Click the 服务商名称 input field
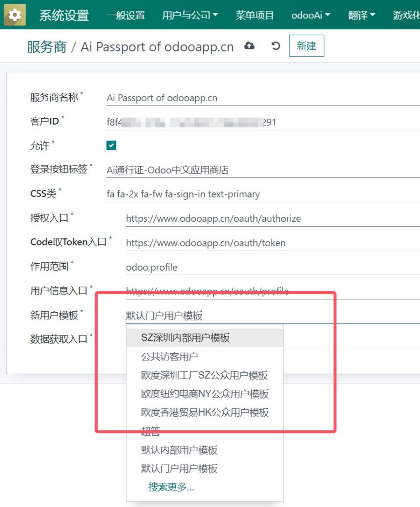 click(262, 98)
